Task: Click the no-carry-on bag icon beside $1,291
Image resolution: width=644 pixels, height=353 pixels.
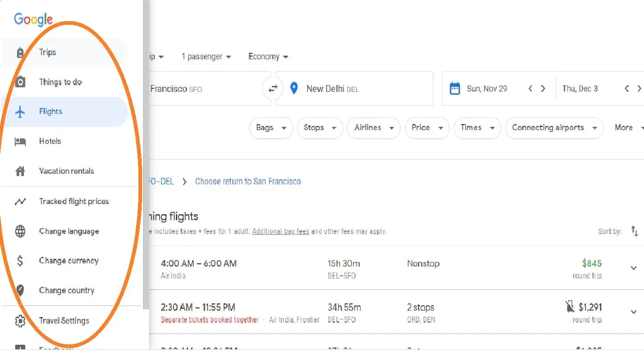Action: pos(570,306)
